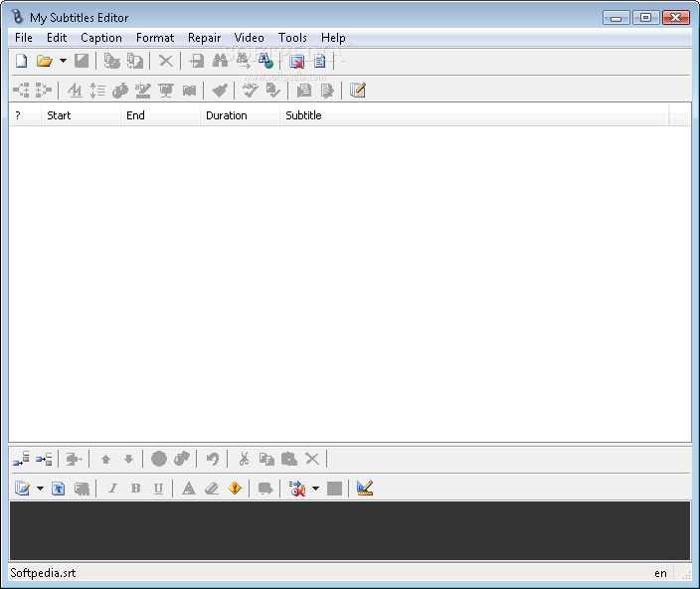The image size is (700, 589).
Task: Click the ruler and pencil icon
Action: (x=365, y=488)
